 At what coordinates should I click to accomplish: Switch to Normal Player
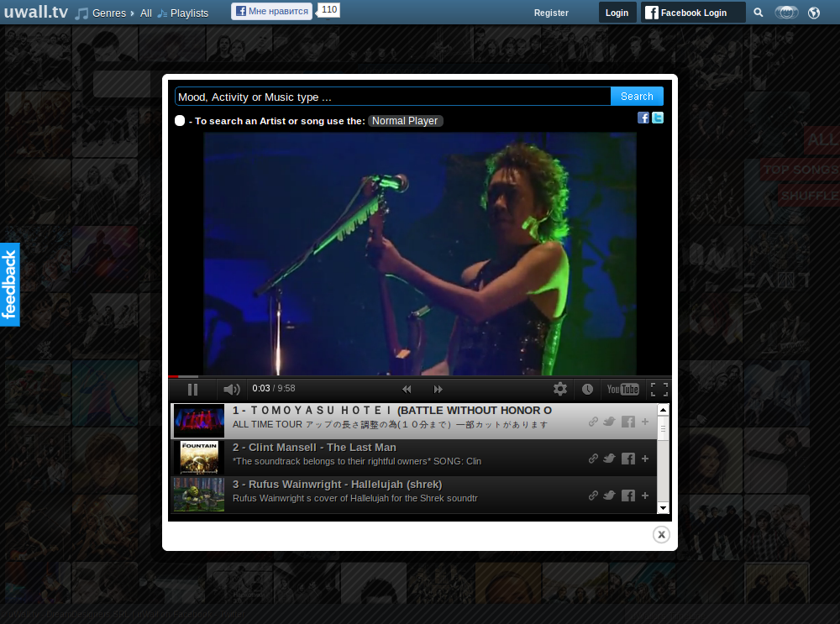pyautogui.click(x=405, y=121)
